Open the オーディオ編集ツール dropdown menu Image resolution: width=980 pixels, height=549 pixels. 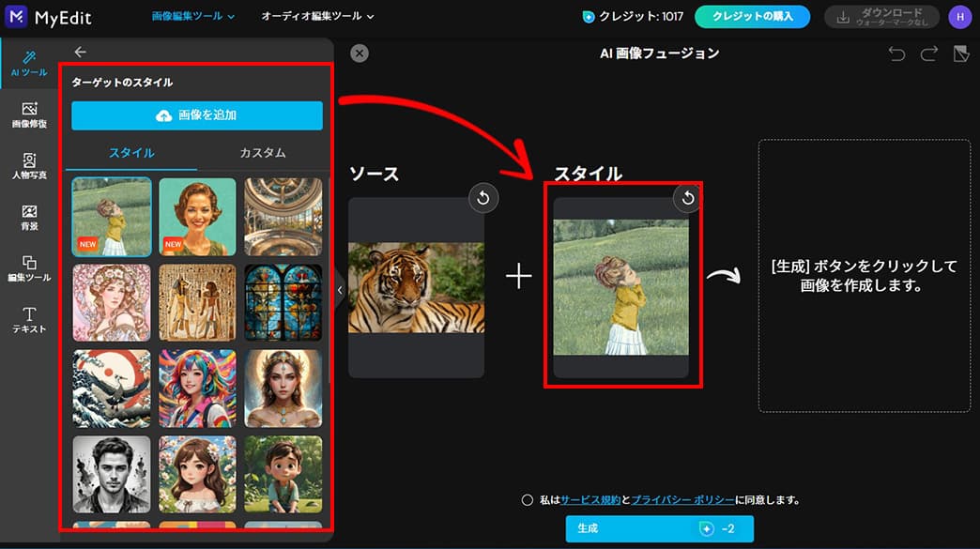pyautogui.click(x=317, y=16)
